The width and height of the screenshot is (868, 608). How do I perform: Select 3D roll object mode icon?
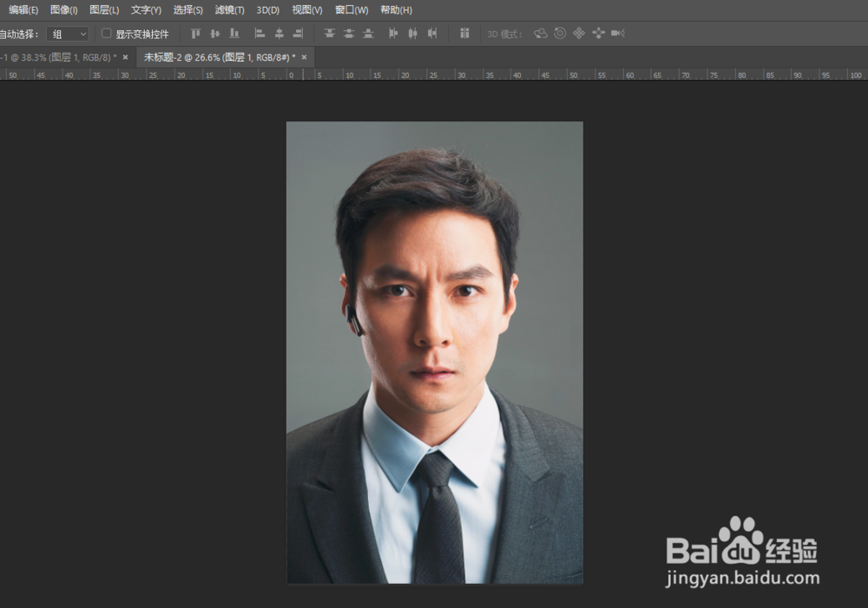pyautogui.click(x=560, y=34)
